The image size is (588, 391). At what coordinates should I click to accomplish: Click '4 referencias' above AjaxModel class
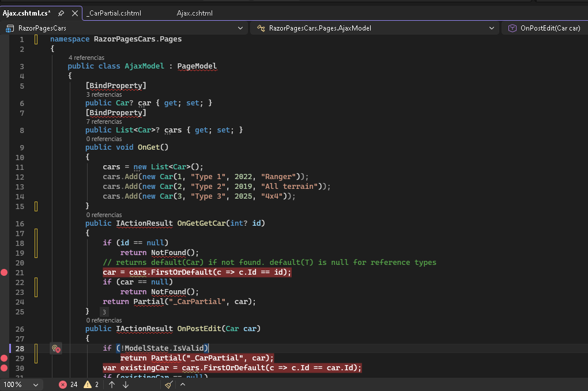[86, 58]
